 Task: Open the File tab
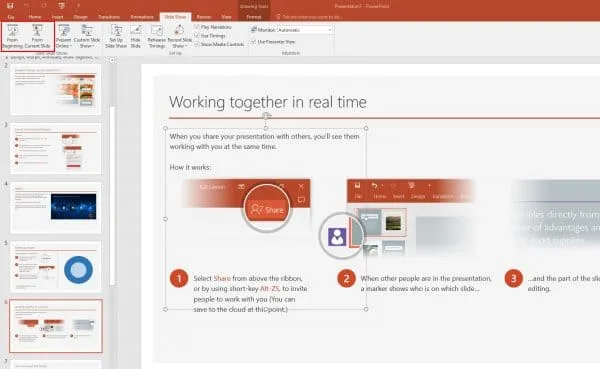coord(11,17)
